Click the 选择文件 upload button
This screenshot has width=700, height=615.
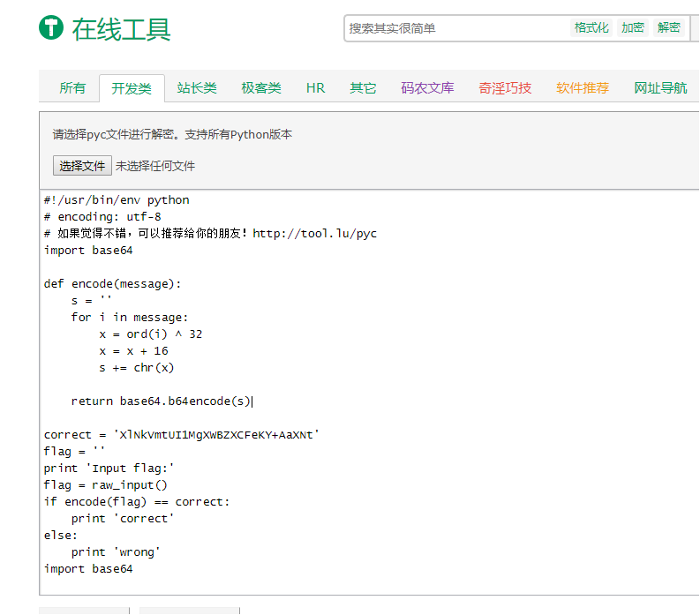coord(82,166)
